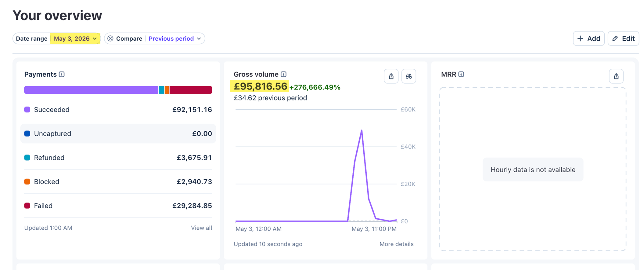This screenshot has height=270, width=644.
Task: Select the Failed payments row
Action: [118, 206]
